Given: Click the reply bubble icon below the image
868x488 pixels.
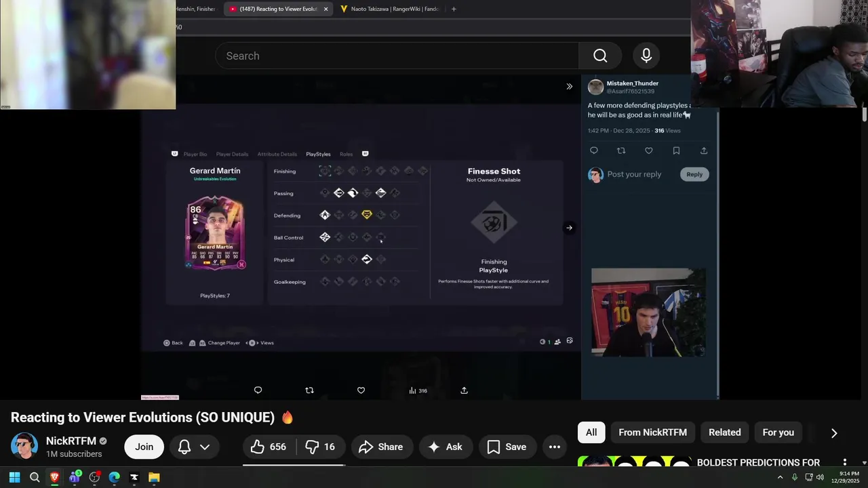Looking at the screenshot, I should (258, 390).
